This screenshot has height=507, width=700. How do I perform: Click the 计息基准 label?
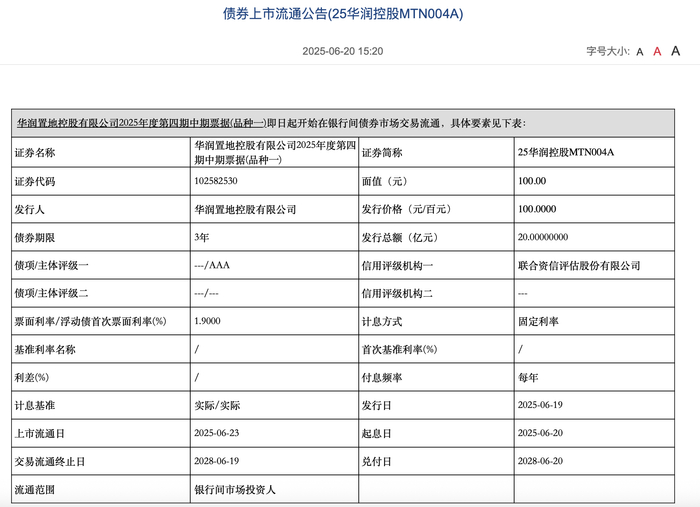(35, 405)
